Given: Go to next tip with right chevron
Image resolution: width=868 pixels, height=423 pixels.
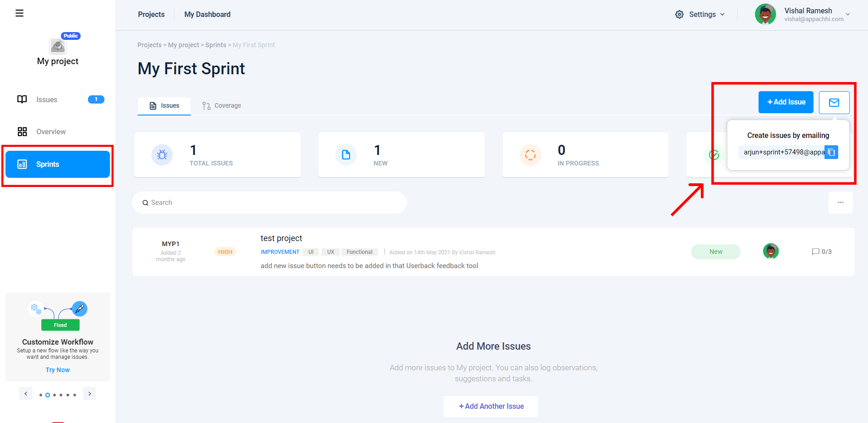Looking at the screenshot, I should [90, 394].
